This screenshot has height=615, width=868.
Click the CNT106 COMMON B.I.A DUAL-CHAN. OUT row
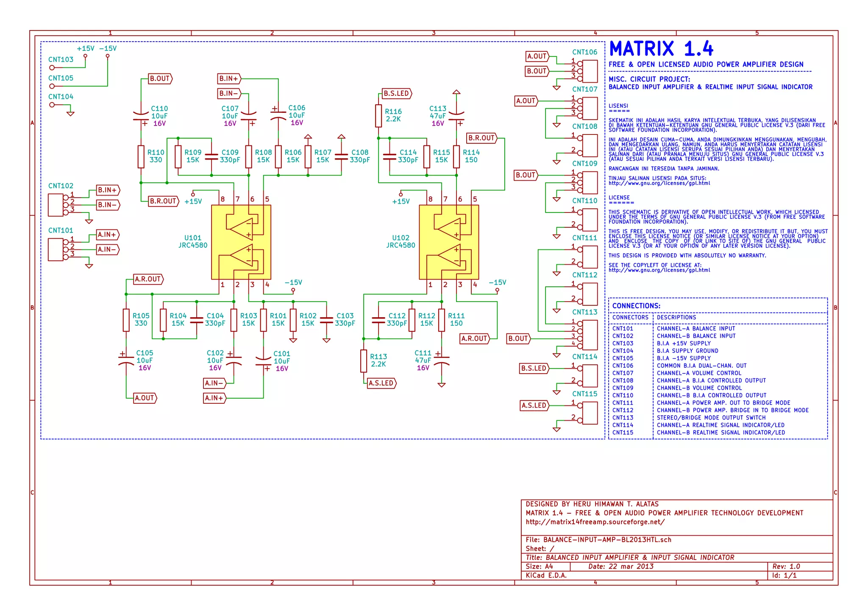pos(718,366)
